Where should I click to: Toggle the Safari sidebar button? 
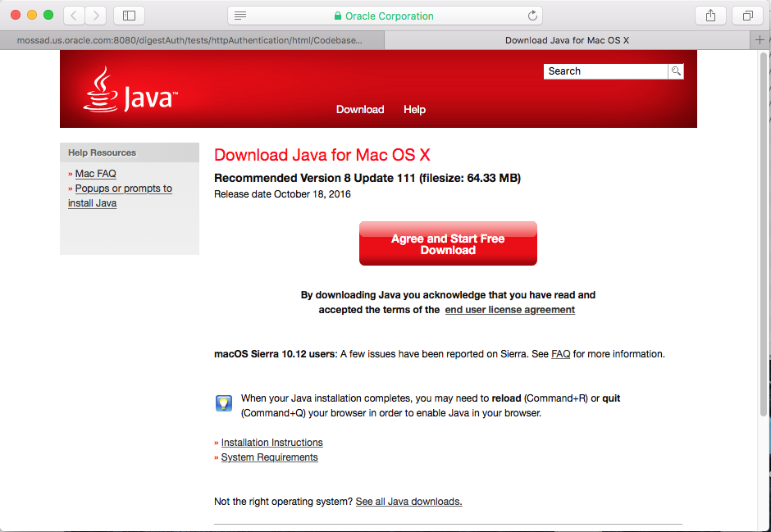(129, 16)
